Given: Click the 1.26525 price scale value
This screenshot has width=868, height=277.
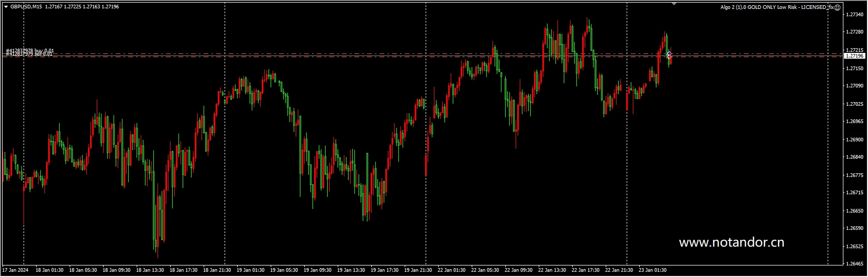Looking at the screenshot, I should coord(855,246).
